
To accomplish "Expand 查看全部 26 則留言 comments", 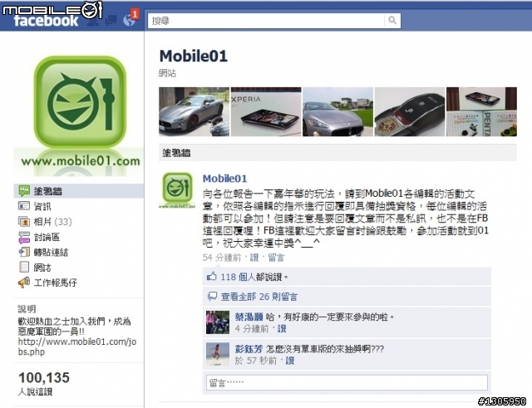I will 259,297.
